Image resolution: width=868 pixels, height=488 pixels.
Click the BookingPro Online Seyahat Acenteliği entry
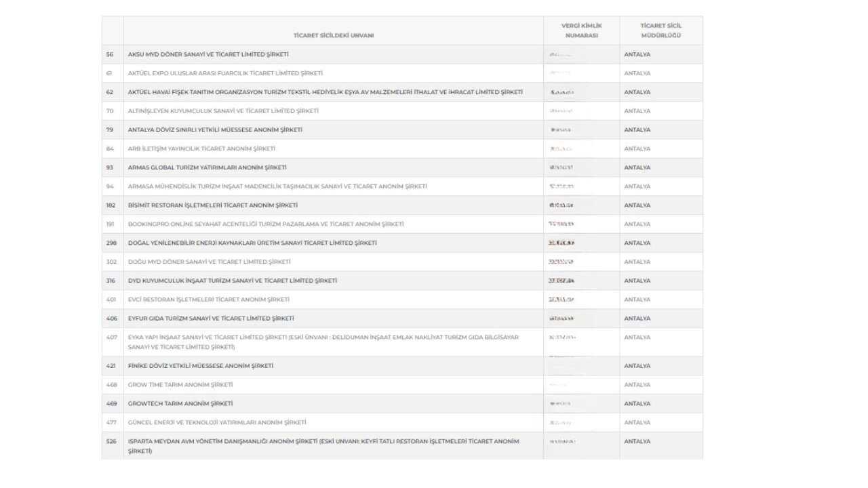pos(266,224)
